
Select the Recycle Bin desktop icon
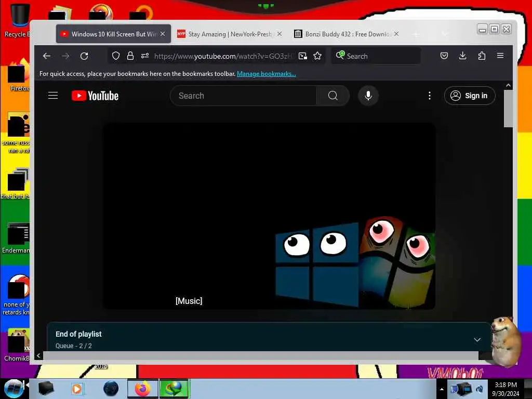(x=18, y=20)
